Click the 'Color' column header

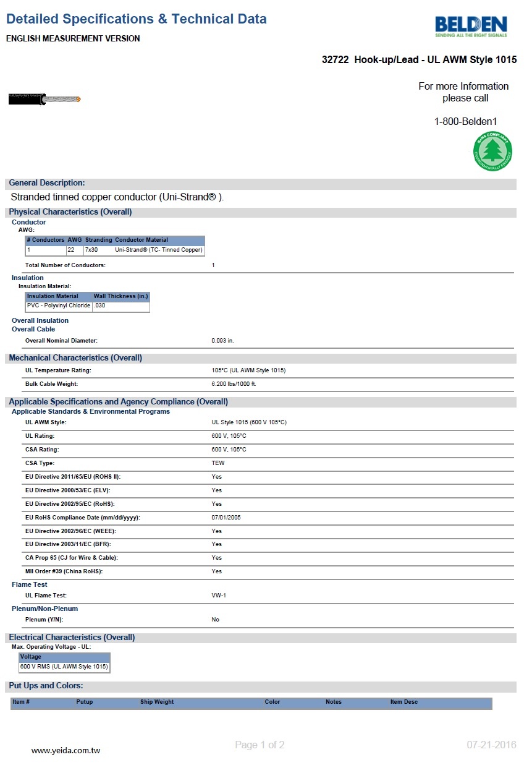[x=272, y=702]
